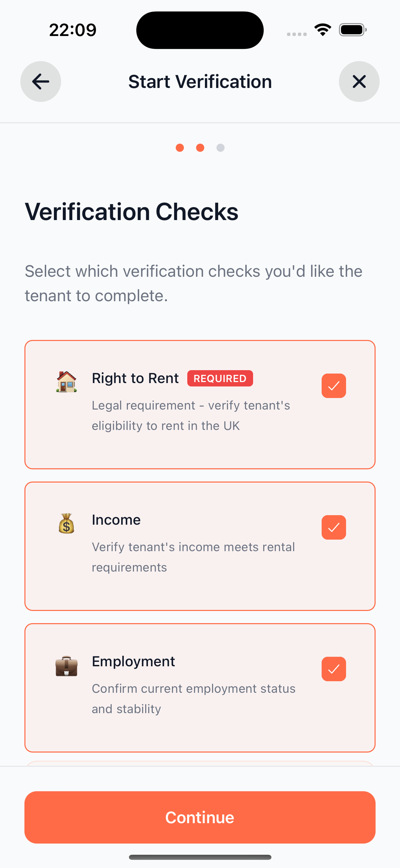The image size is (400, 868).
Task: Select the third grey progress dot
Action: pos(221,148)
